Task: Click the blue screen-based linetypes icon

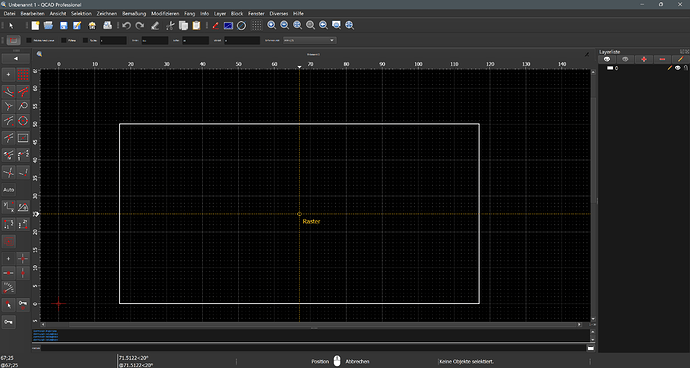Action: click(x=228, y=26)
